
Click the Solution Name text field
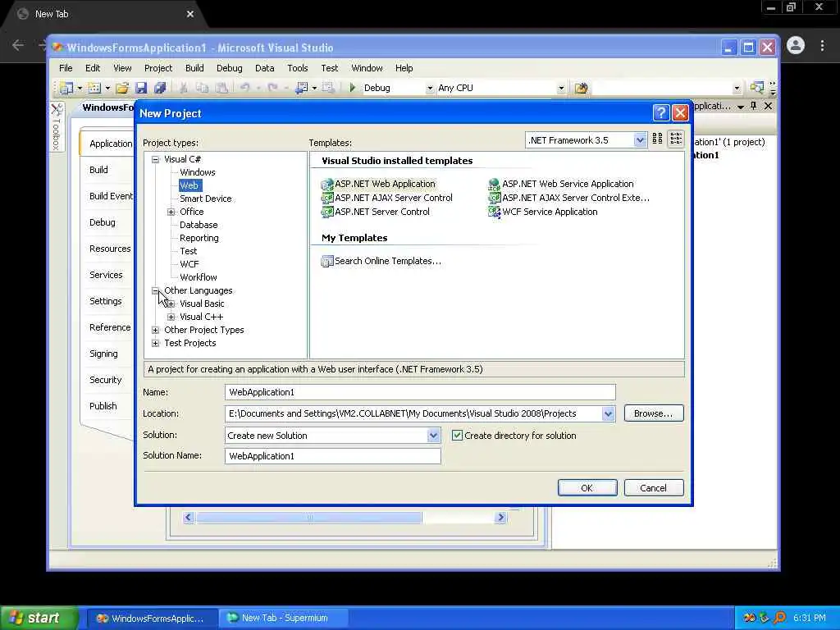pos(333,456)
